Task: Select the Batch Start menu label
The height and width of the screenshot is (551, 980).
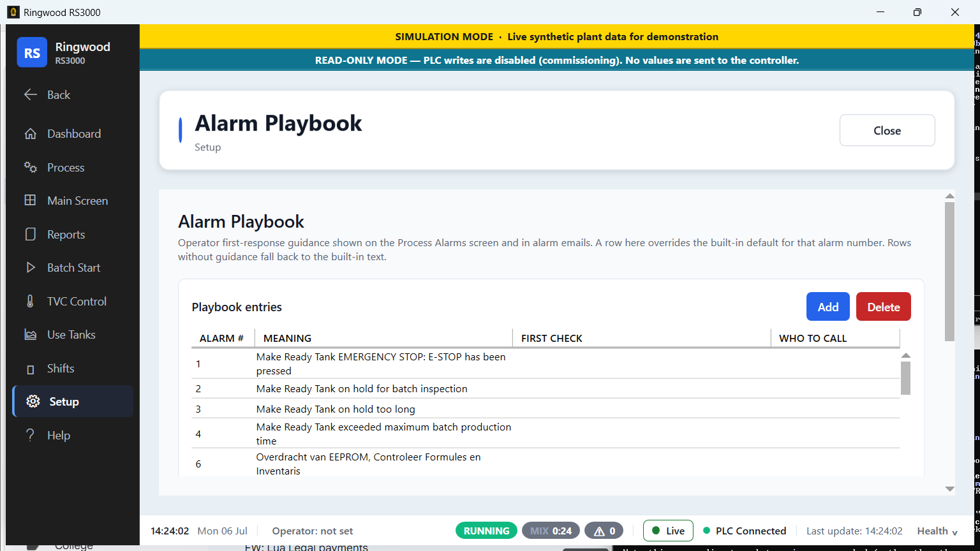Action: coord(73,267)
